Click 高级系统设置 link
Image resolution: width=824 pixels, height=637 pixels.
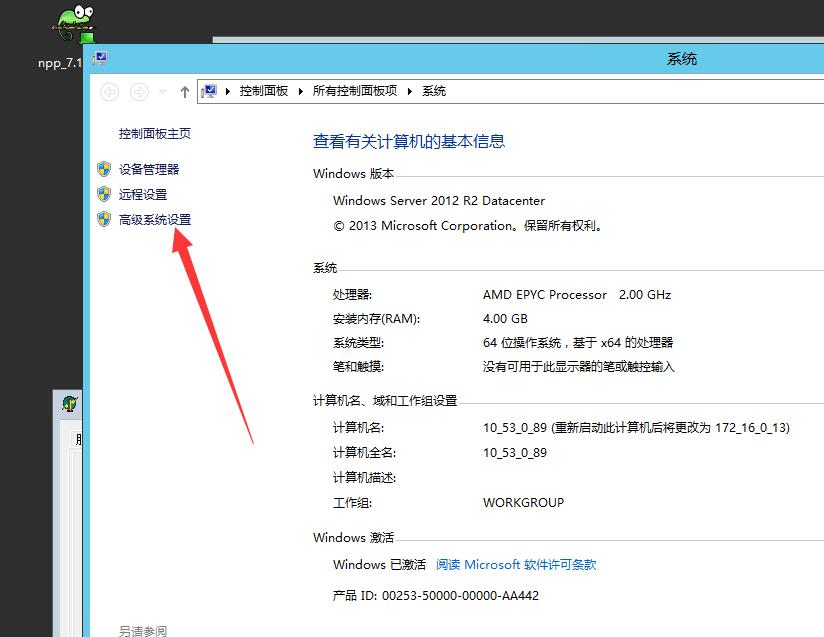154,219
